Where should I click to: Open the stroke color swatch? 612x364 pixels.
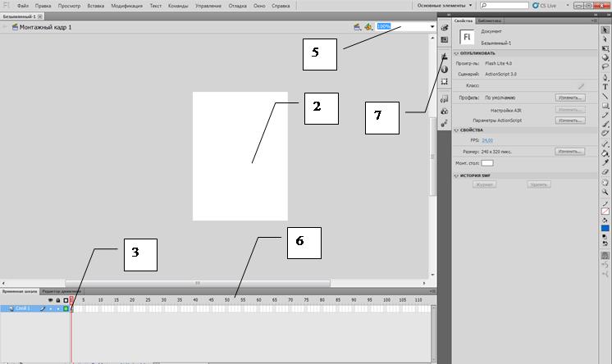coord(605,212)
